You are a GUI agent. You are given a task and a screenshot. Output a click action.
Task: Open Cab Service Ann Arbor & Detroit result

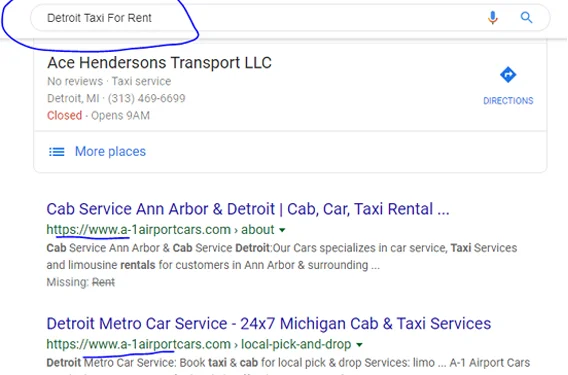pyautogui.click(x=248, y=209)
